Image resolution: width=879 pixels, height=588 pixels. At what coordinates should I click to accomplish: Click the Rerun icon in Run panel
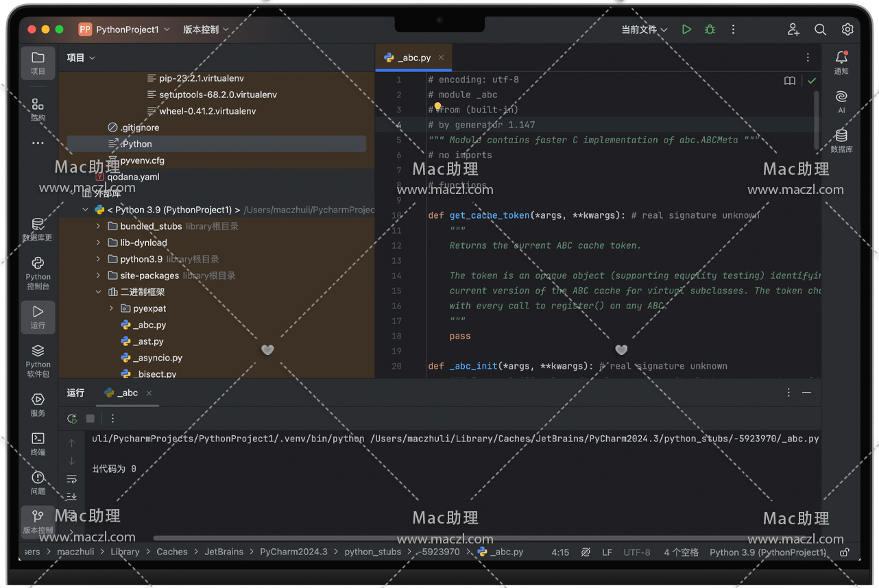72,418
